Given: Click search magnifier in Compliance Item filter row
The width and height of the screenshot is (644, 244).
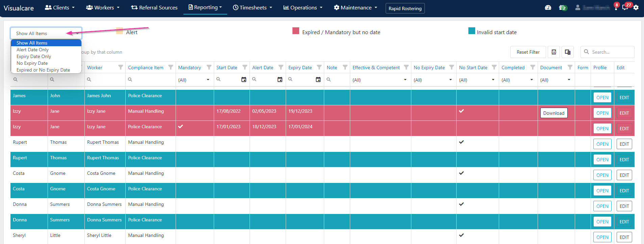Looking at the screenshot, I should pyautogui.click(x=130, y=79).
